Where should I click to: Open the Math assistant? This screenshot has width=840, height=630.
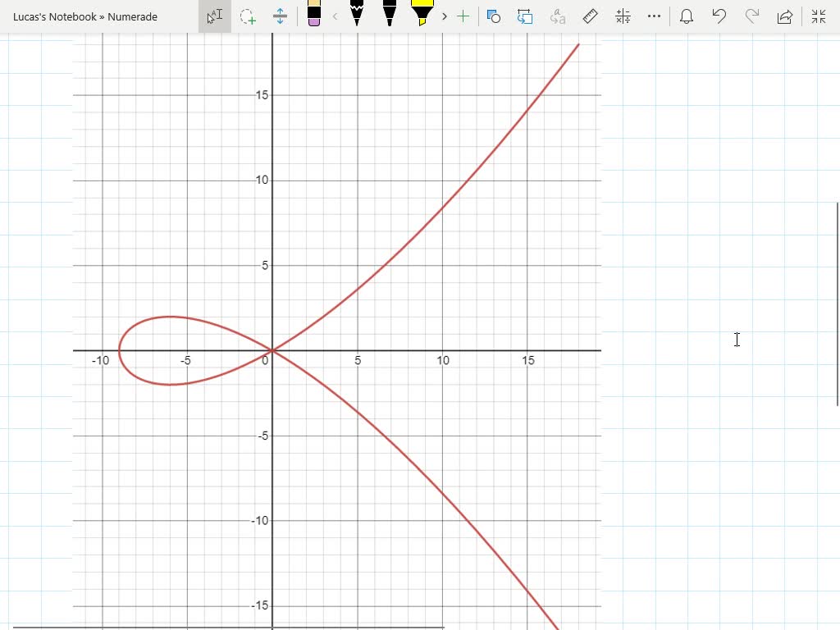click(x=623, y=16)
